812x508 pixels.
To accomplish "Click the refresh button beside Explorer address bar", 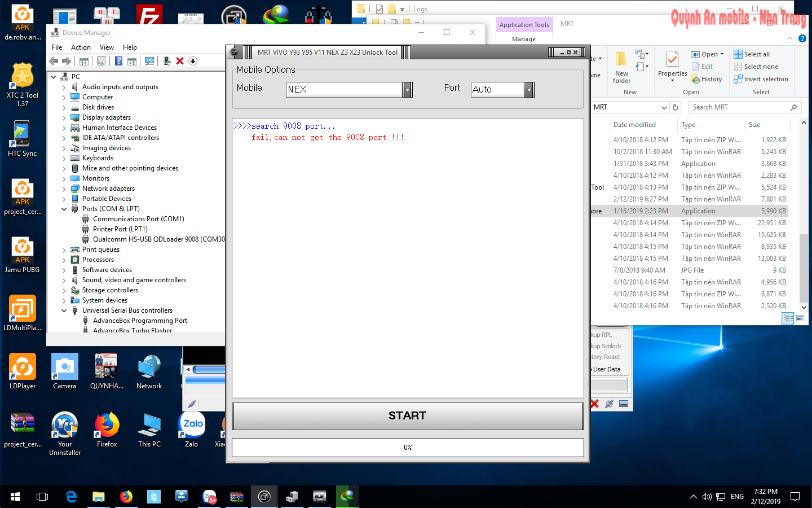I will 676,107.
